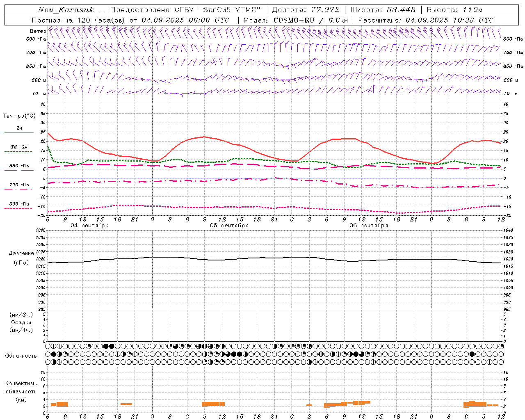Image resolution: width=525 pixels, height=420 pixels.
Task: Click the '500 гПа' temperature legend entry
Action: click(19, 204)
